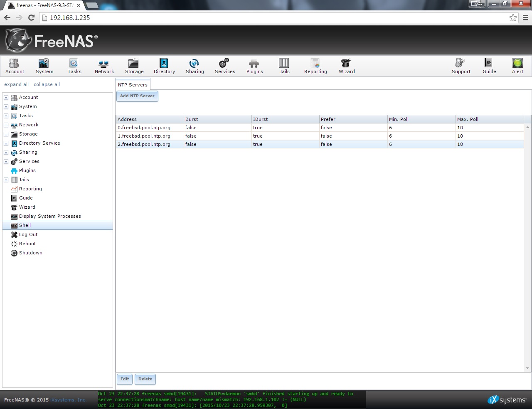Select Wizard in the sidebar tree
The height and width of the screenshot is (409, 532).
(27, 207)
